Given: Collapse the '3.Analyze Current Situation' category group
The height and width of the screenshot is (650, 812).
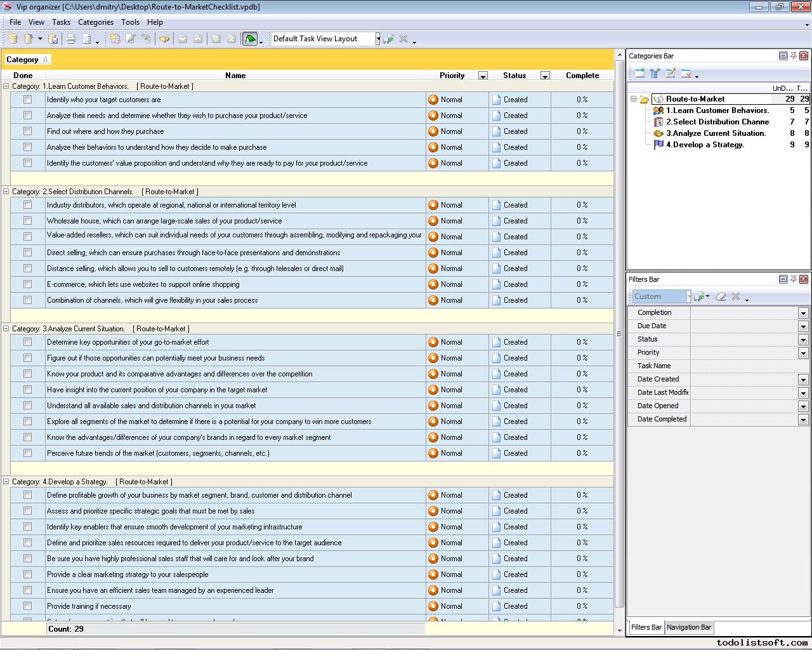Looking at the screenshot, I should coord(6,329).
